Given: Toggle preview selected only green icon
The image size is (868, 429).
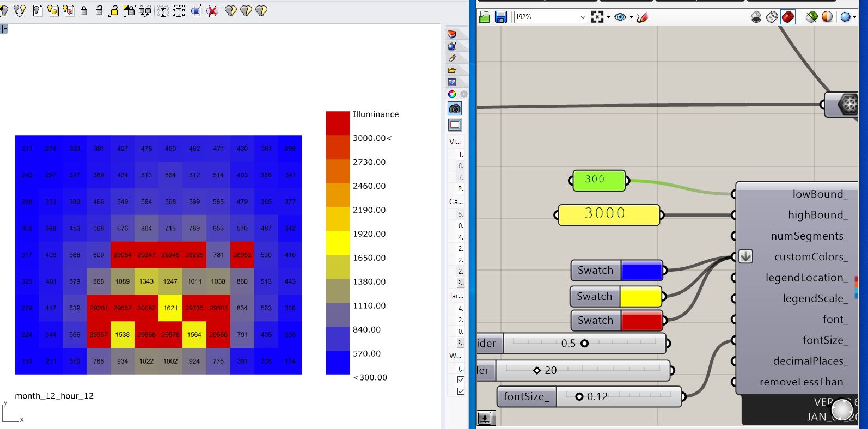Looking at the screenshot, I should pos(811,17).
